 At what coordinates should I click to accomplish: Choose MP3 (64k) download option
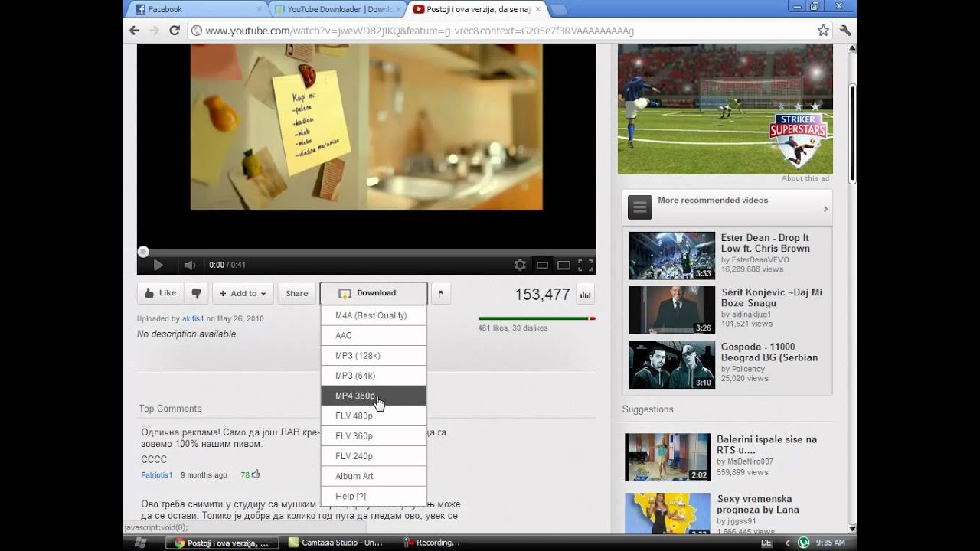coord(374,376)
